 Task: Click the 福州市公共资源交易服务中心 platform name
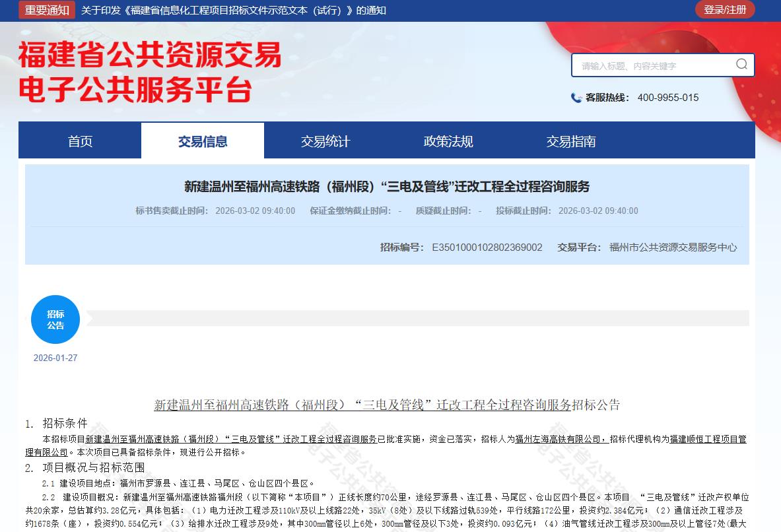point(673,248)
